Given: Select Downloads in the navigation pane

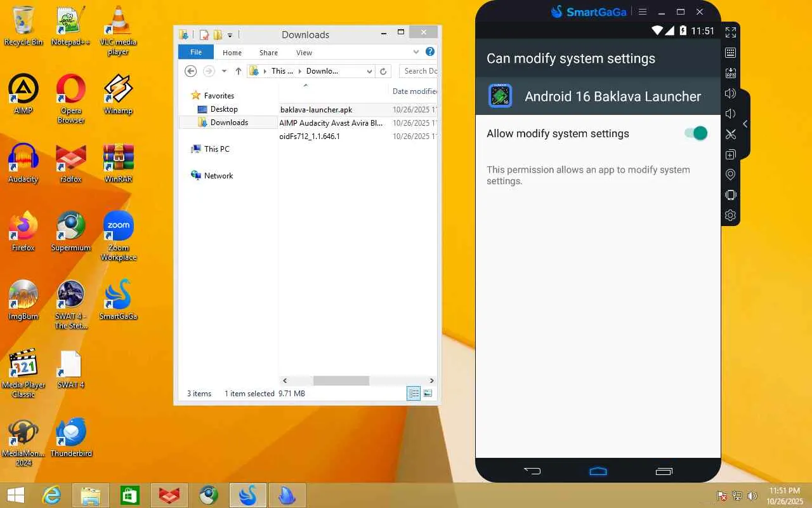Looking at the screenshot, I should pyautogui.click(x=229, y=123).
